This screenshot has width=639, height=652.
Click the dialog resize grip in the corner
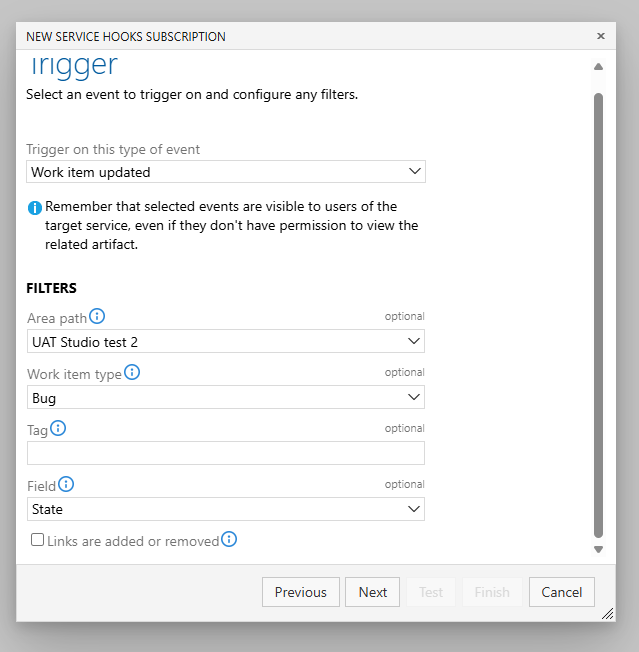pyautogui.click(x=607, y=614)
